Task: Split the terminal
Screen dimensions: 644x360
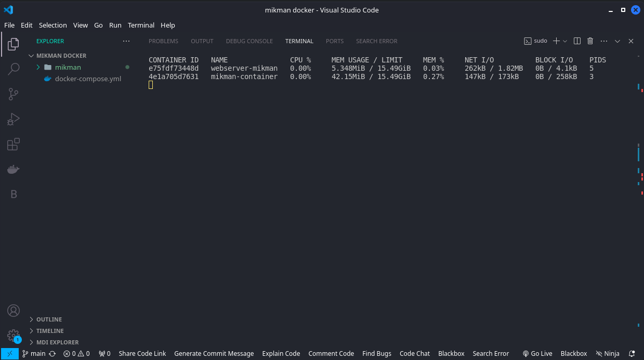Action: (x=577, y=41)
